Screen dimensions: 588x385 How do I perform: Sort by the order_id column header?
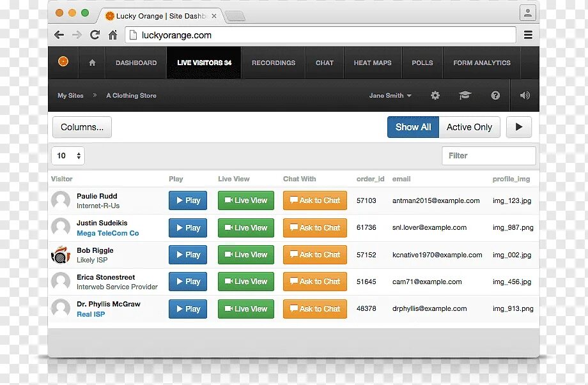[371, 179]
